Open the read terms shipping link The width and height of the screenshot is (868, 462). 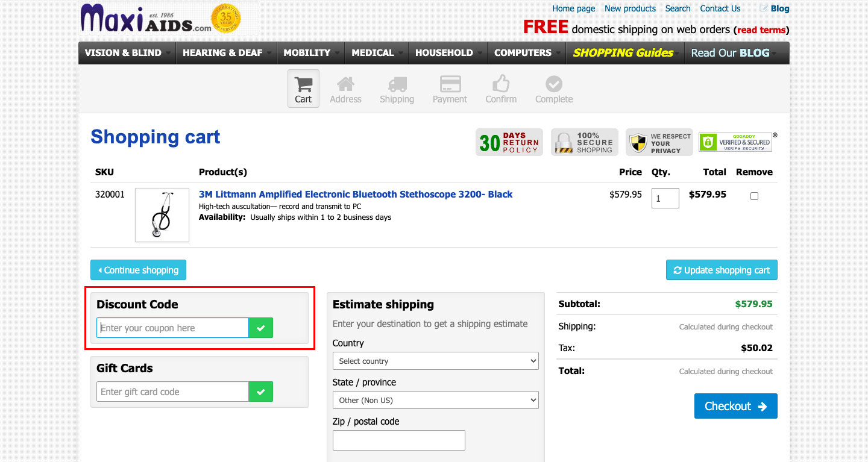761,30
